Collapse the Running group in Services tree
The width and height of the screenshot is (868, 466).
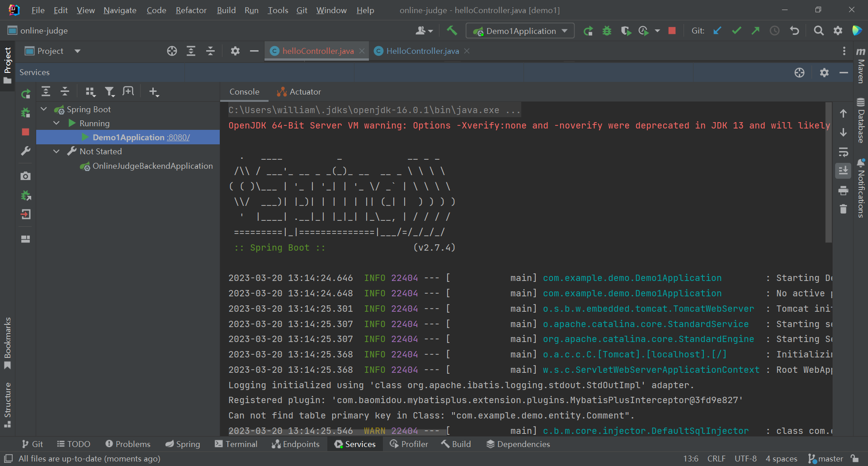point(57,123)
